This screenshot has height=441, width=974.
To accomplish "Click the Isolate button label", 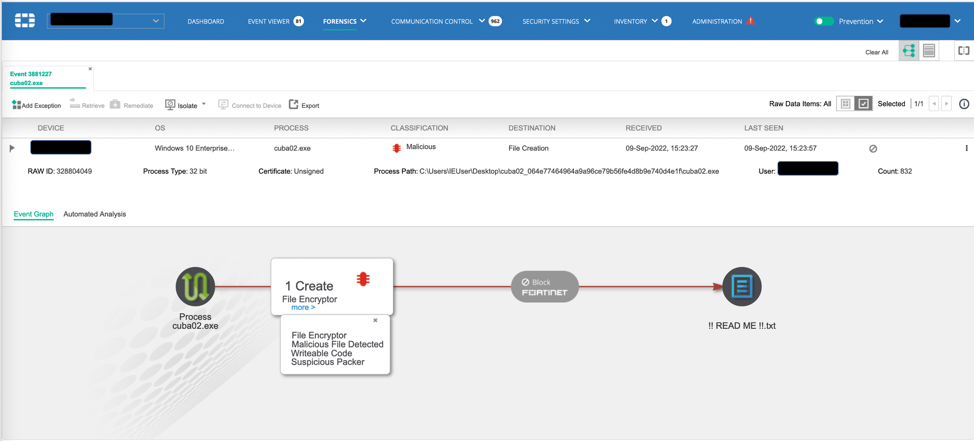I will pos(188,106).
